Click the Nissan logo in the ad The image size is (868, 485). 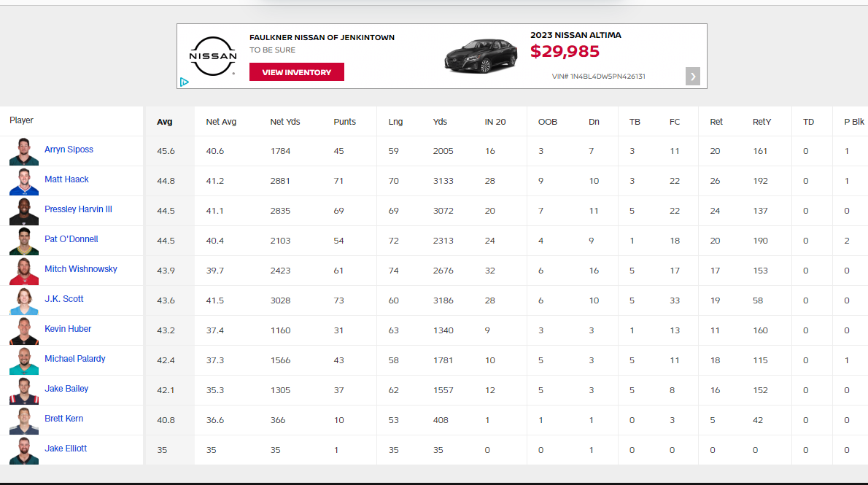213,56
